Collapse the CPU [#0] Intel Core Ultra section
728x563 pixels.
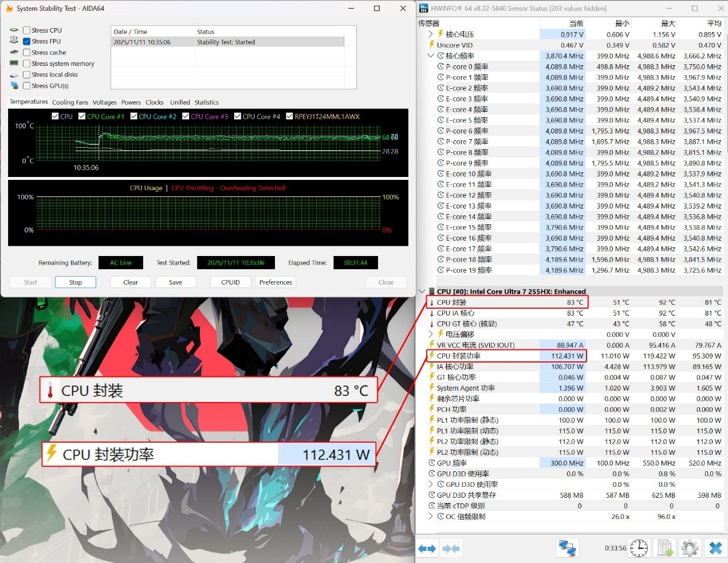[x=422, y=292]
